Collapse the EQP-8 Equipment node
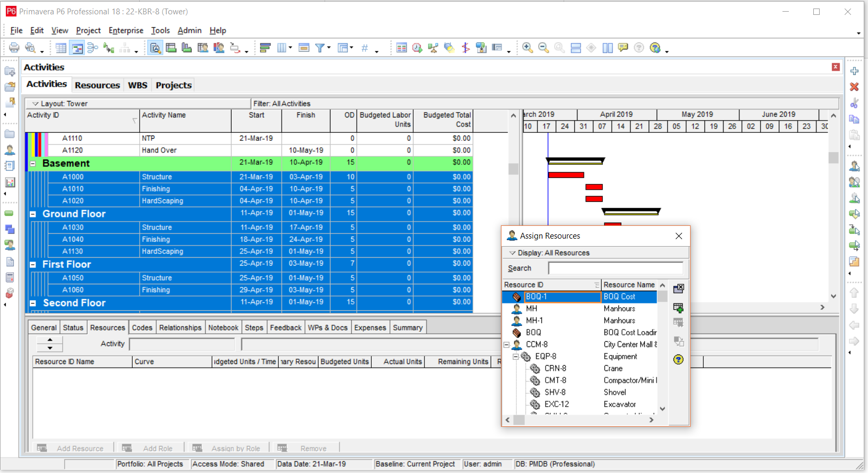Viewport: 868px width, 473px height. click(x=515, y=357)
